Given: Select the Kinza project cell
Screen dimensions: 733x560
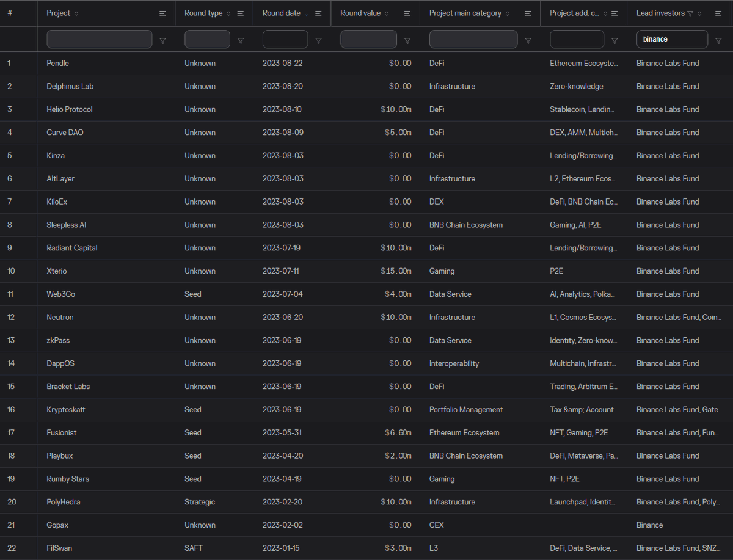Looking at the screenshot, I should tap(106, 156).
